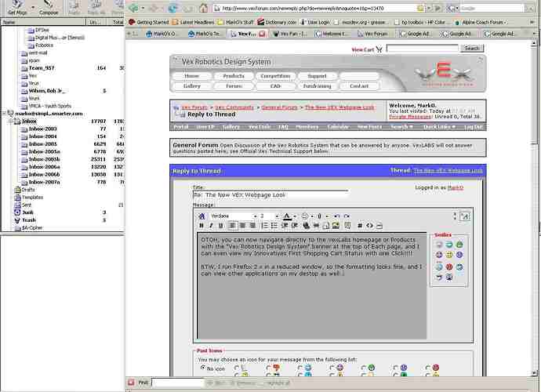The image size is (541, 392).
Task: Open the Support site menu
Action: coord(317,76)
